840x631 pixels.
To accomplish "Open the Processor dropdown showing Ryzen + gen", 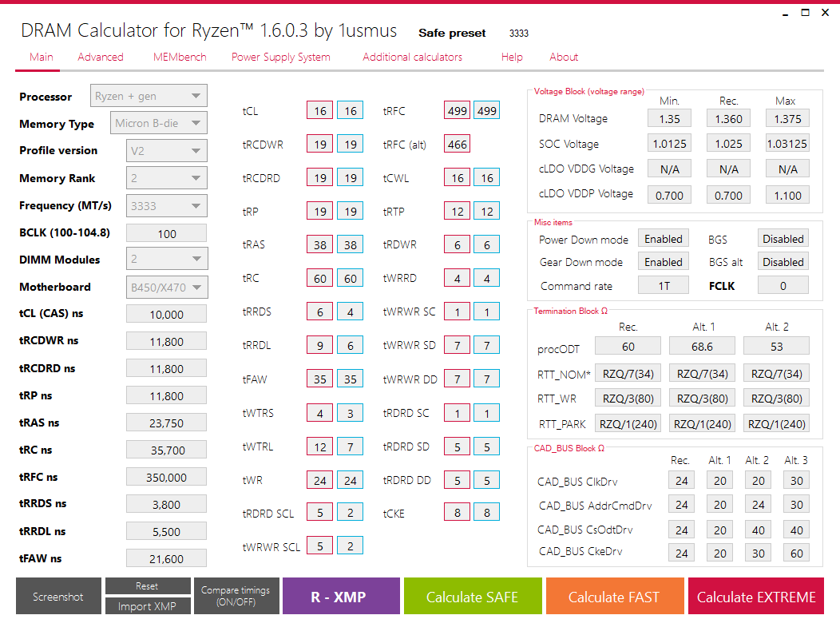I will [149, 96].
